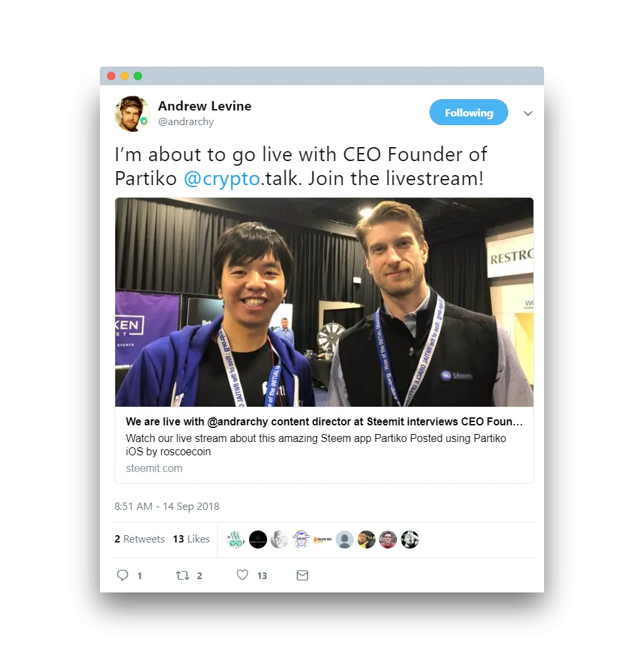View the list of 13 Likes
The width and height of the screenshot is (644, 659).
[x=191, y=539]
